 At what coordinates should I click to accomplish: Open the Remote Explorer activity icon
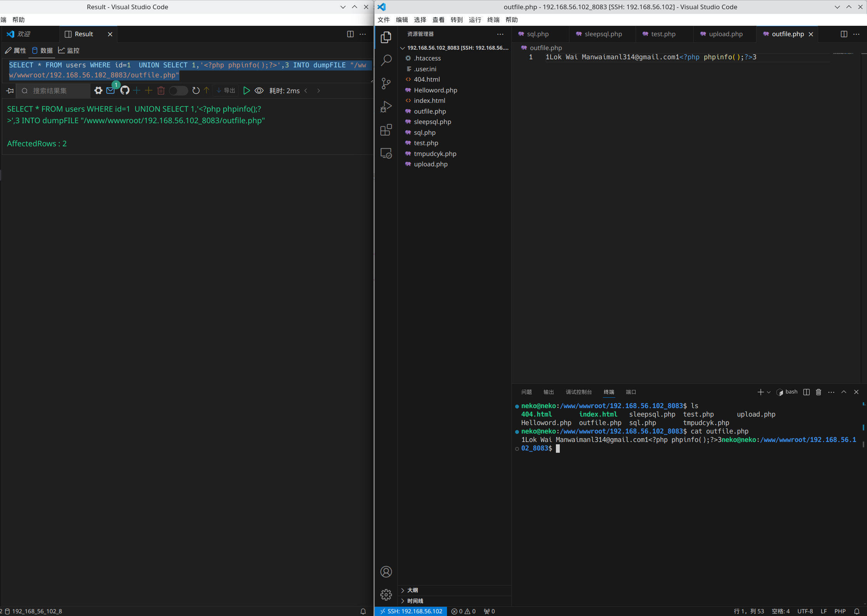(386, 153)
